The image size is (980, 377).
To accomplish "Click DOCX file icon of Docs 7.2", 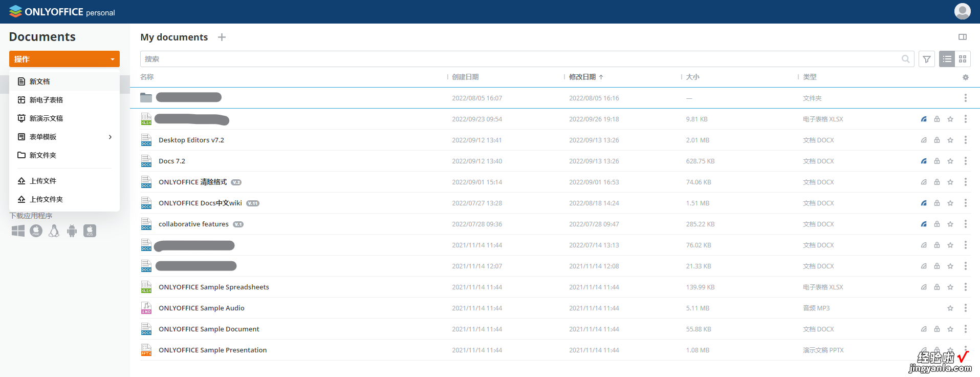I will point(146,161).
